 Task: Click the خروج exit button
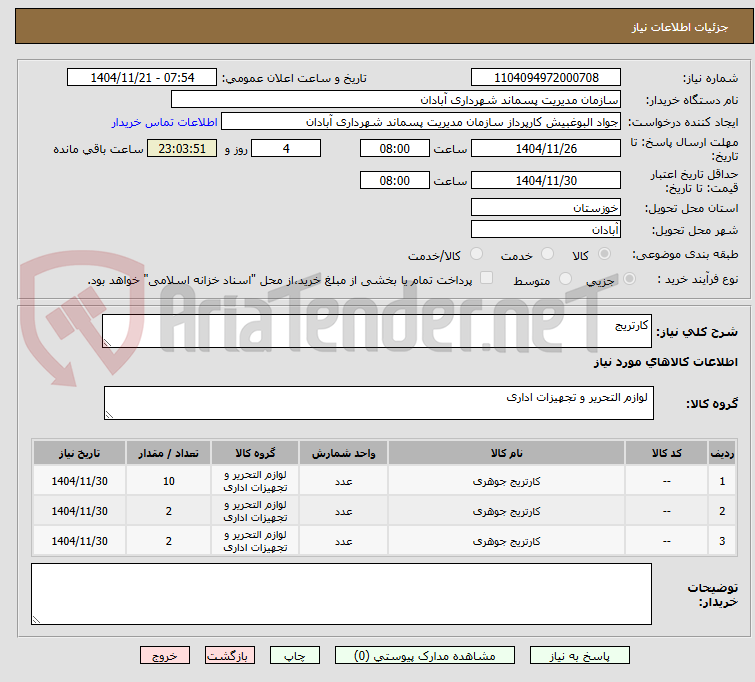click(165, 656)
